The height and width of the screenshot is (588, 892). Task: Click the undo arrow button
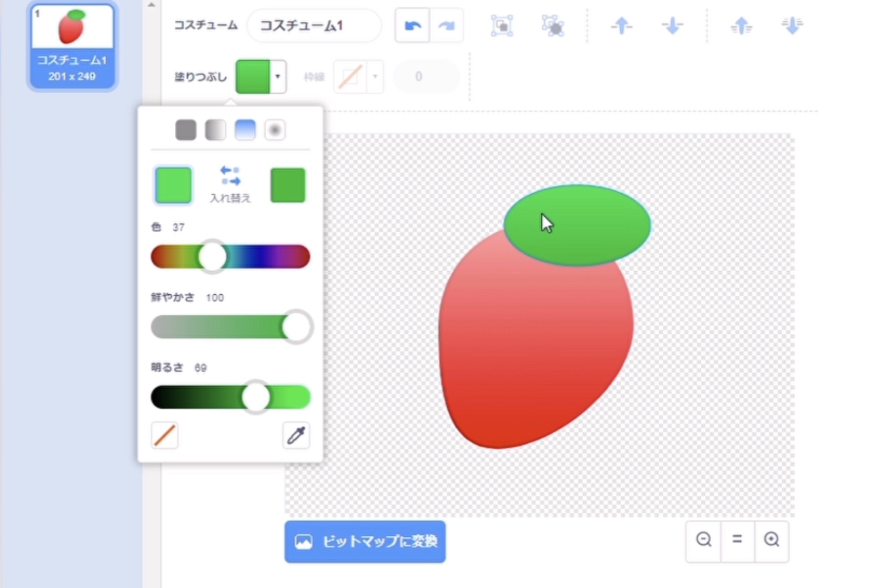pyautogui.click(x=412, y=25)
